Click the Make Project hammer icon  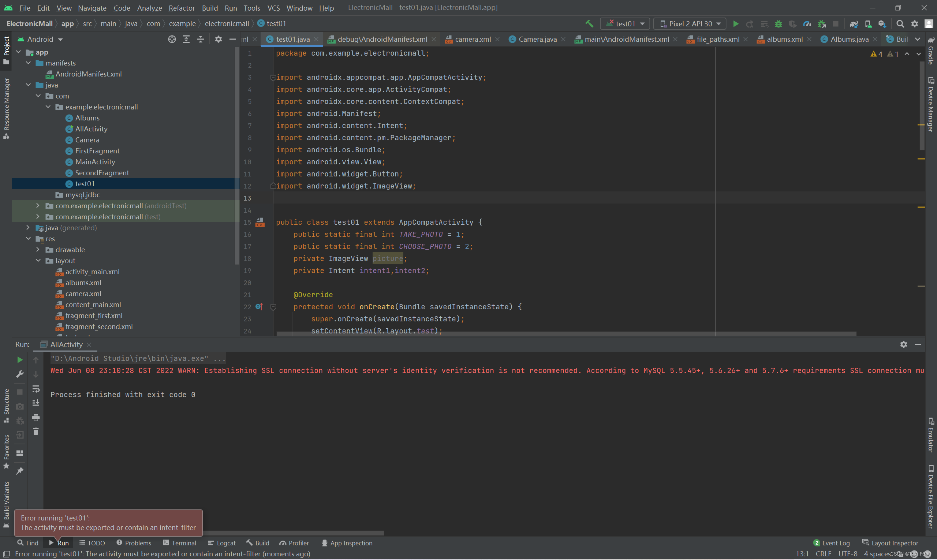pos(589,24)
